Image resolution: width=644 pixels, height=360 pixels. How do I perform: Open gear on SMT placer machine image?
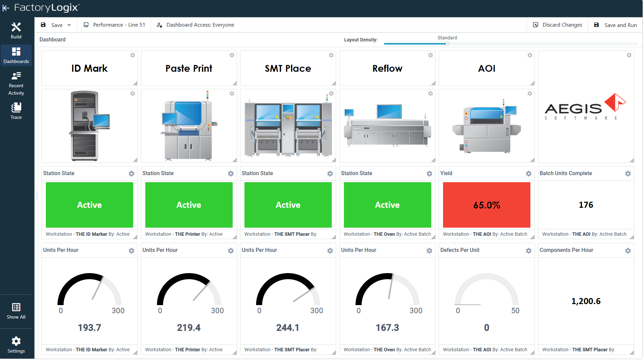coord(331,94)
